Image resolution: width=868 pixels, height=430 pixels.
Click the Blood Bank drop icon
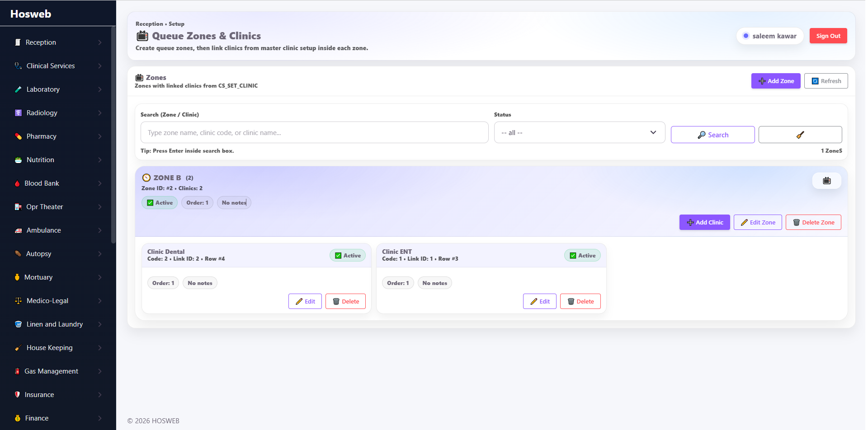click(17, 183)
